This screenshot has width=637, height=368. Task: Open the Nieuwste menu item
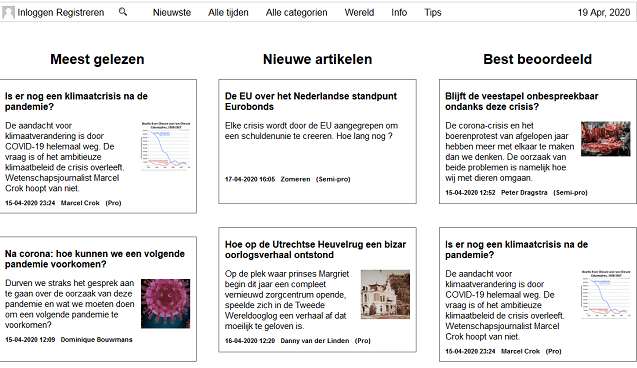pos(172,13)
